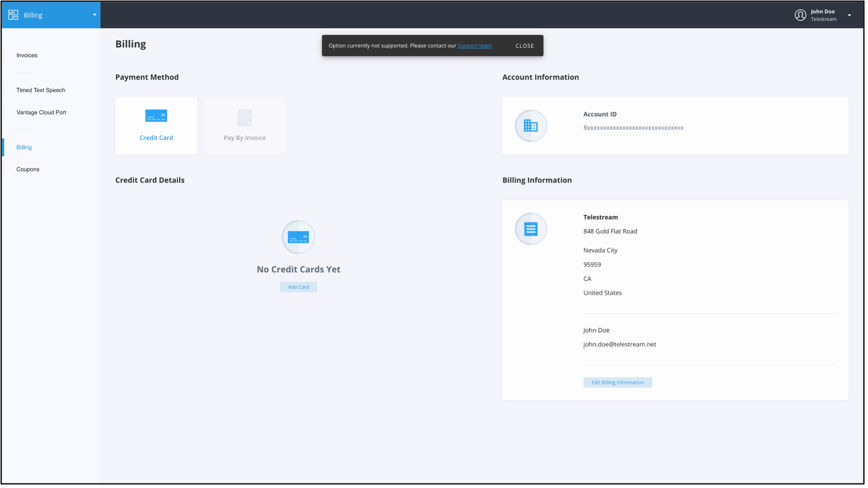
Task: Go to Timed Text Speech section
Action: click(41, 90)
